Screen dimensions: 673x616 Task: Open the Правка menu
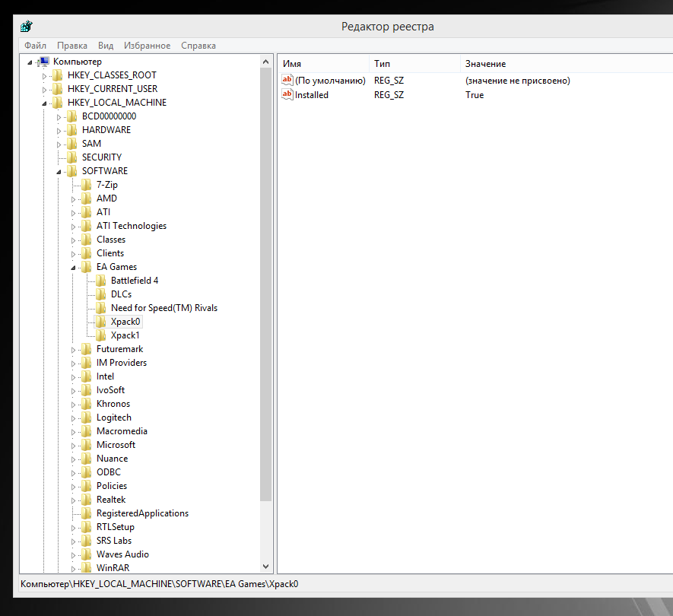pyautogui.click(x=72, y=46)
